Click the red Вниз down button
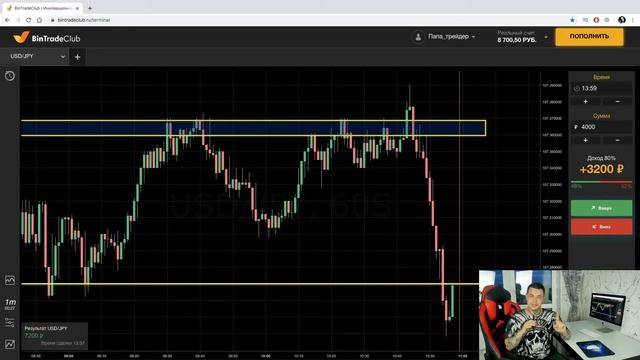Screen dimensions: 640x360 (601, 227)
